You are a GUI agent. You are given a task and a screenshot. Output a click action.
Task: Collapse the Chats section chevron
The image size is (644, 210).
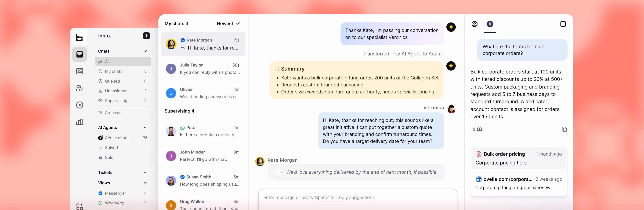coord(145,51)
